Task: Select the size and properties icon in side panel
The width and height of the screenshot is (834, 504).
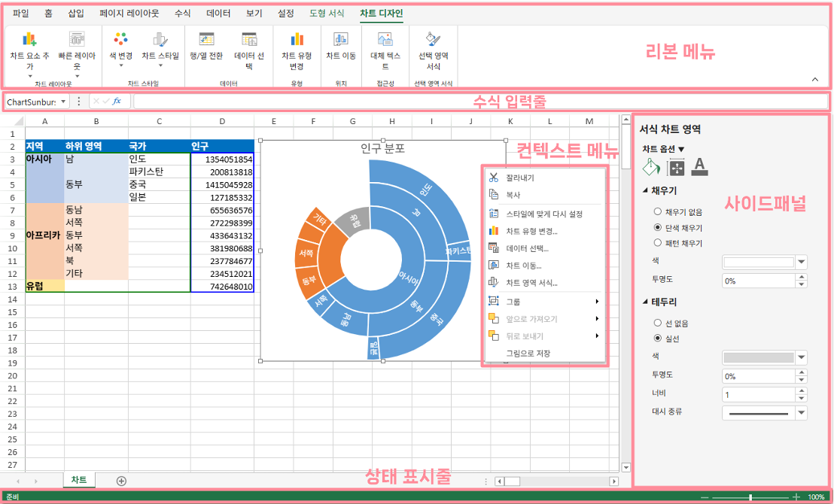Action: click(x=675, y=168)
